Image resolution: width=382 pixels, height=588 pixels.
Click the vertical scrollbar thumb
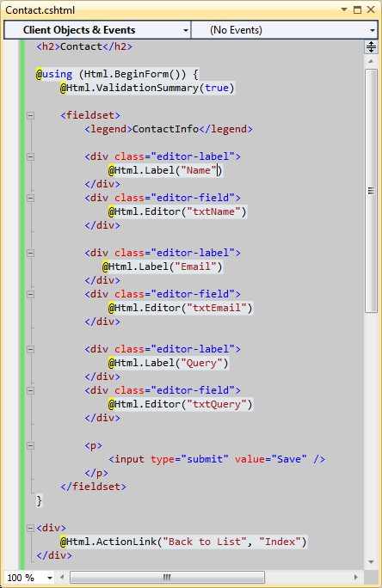point(371,191)
